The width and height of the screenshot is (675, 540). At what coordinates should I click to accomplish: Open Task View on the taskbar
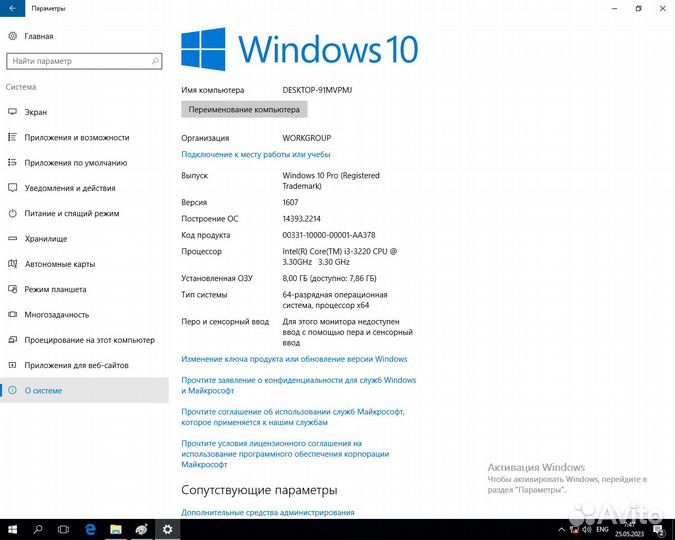(x=63, y=529)
